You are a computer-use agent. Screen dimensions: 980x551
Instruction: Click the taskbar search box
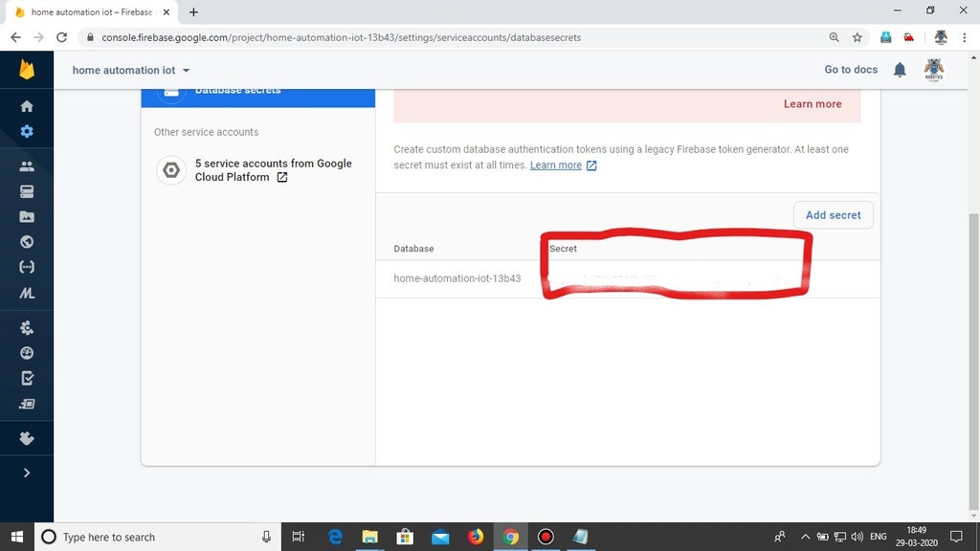[x=158, y=537]
